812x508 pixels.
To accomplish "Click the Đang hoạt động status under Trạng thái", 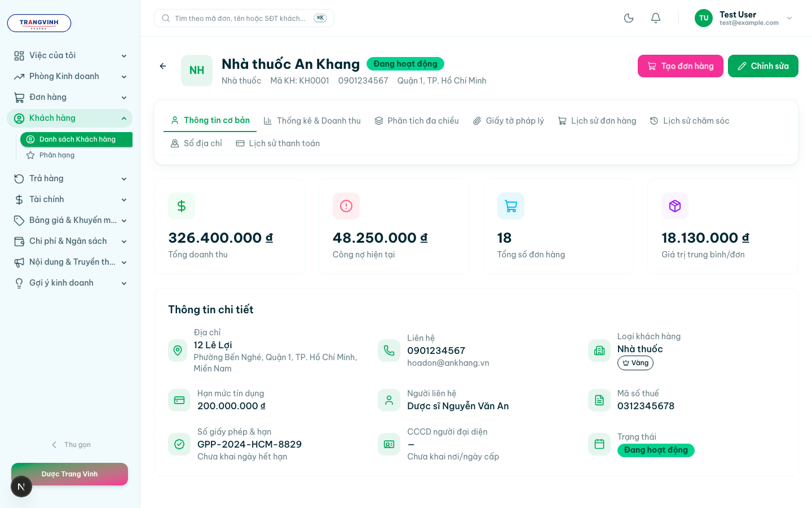I will (x=656, y=450).
